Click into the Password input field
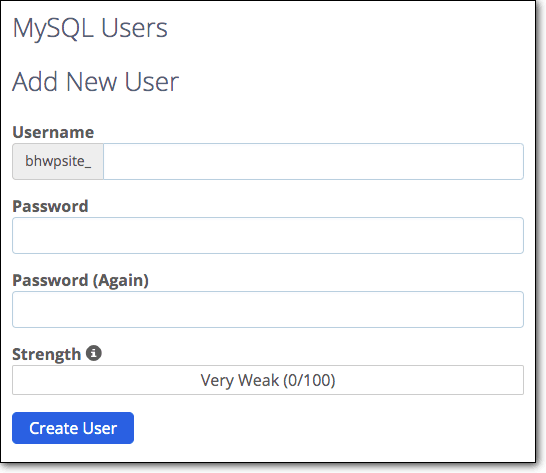 pyautogui.click(x=268, y=235)
